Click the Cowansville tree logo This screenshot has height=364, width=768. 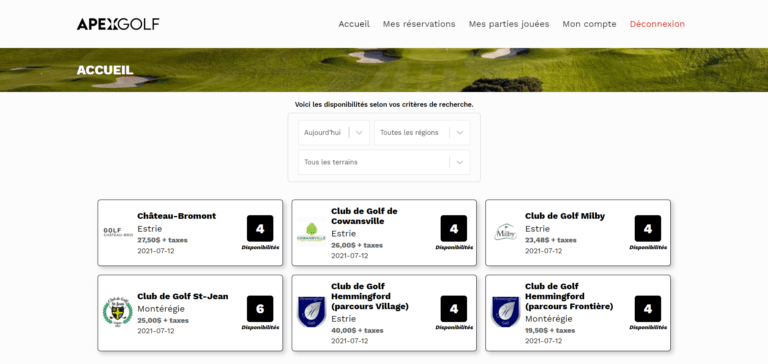click(312, 232)
